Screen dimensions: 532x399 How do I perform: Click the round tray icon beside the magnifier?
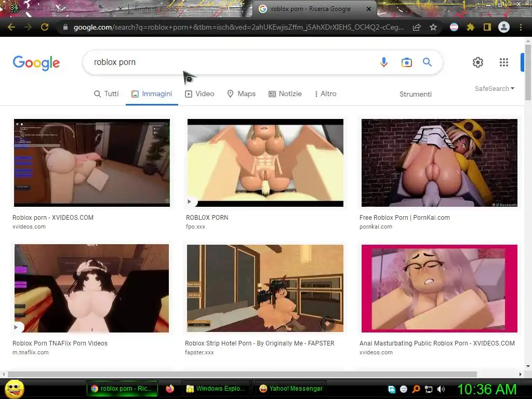403,389
